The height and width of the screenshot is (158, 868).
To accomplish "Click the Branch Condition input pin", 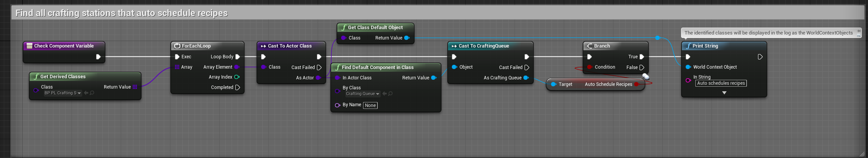I will coord(590,67).
